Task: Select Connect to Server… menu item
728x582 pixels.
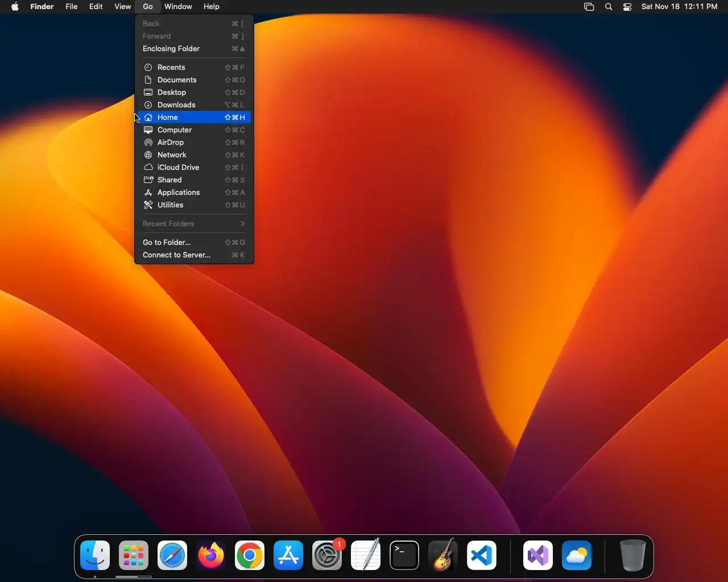Action: tap(194, 255)
